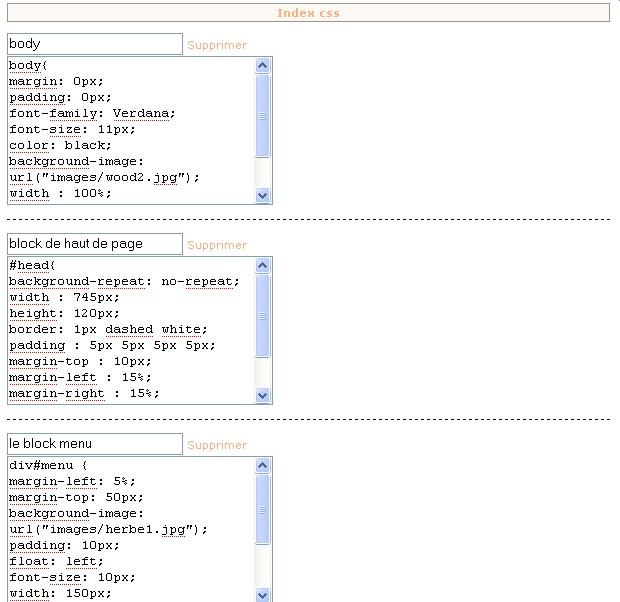Click the line 'color: black;'

pyautogui.click(x=60, y=146)
